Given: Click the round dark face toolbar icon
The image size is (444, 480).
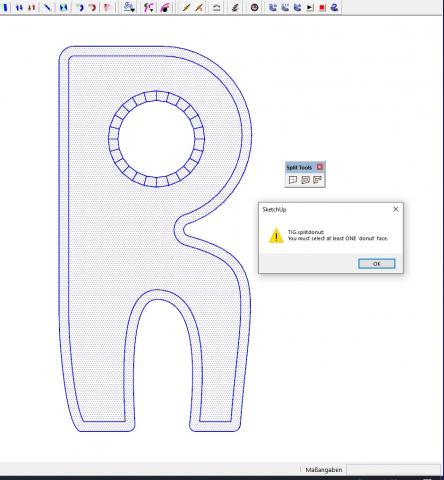Looking at the screenshot, I should (254, 7).
